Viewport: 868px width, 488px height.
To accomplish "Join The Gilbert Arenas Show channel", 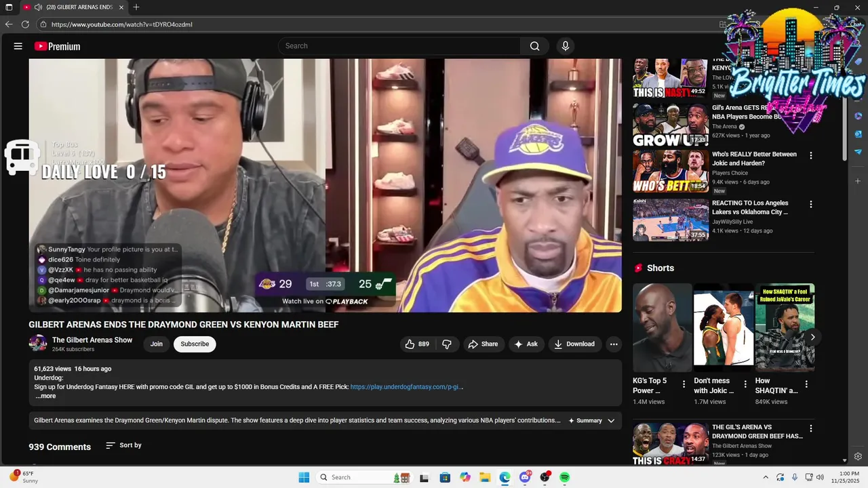I will click(157, 344).
